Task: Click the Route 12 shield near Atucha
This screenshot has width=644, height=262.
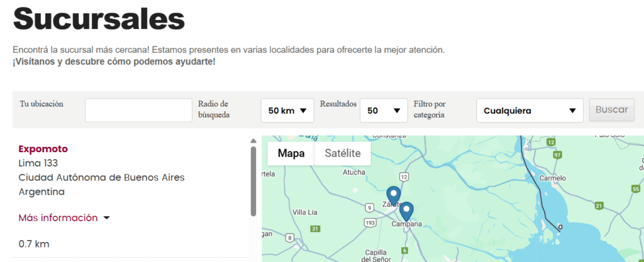Action: [404, 177]
